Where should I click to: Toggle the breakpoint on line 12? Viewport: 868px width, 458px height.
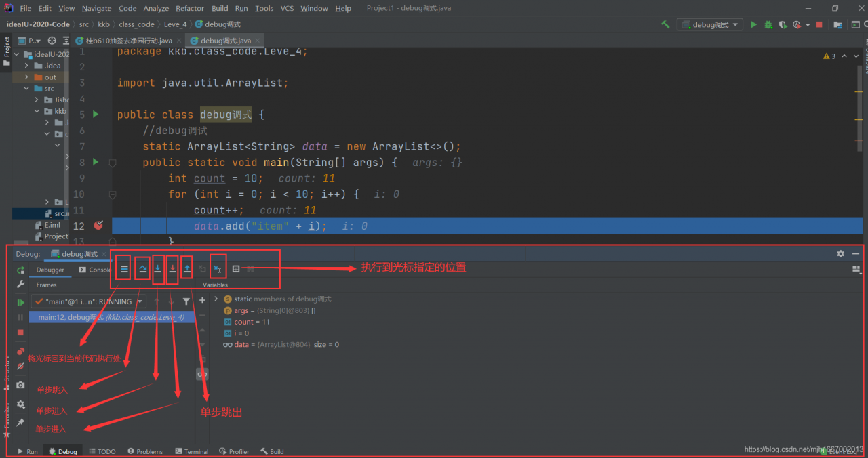click(x=98, y=226)
